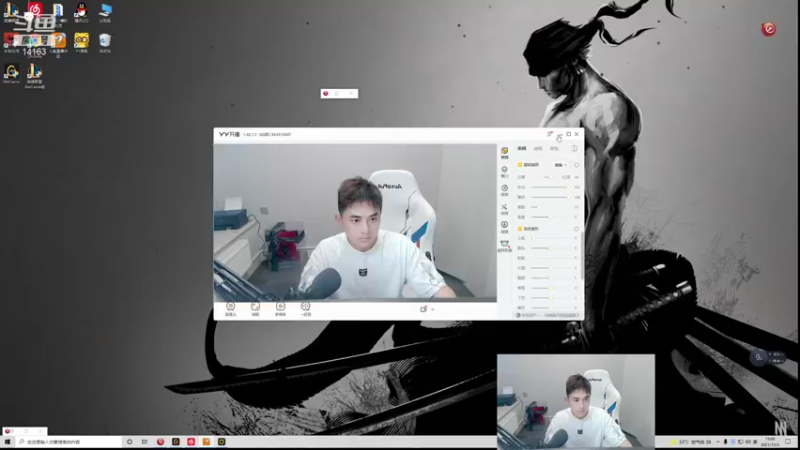
Task: Select the fourth YY sidebar icon (tools)
Action: tap(504, 209)
